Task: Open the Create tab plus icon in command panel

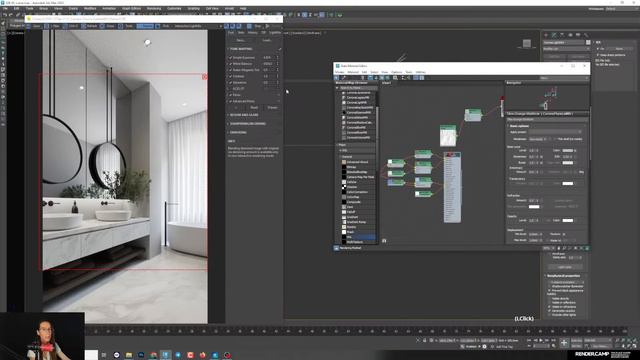Action: pyautogui.click(x=546, y=35)
